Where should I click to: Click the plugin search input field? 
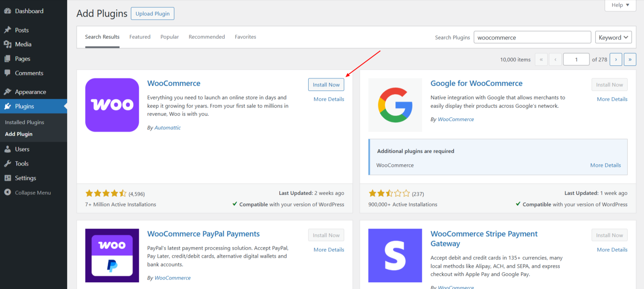click(532, 37)
